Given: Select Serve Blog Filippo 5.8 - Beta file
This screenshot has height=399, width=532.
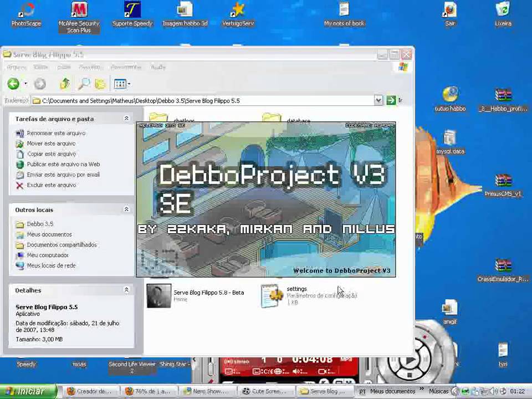Looking at the screenshot, I should click(x=196, y=296).
